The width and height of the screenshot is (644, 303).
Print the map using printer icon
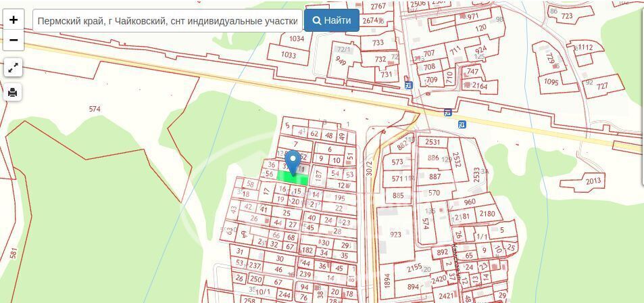(13, 92)
